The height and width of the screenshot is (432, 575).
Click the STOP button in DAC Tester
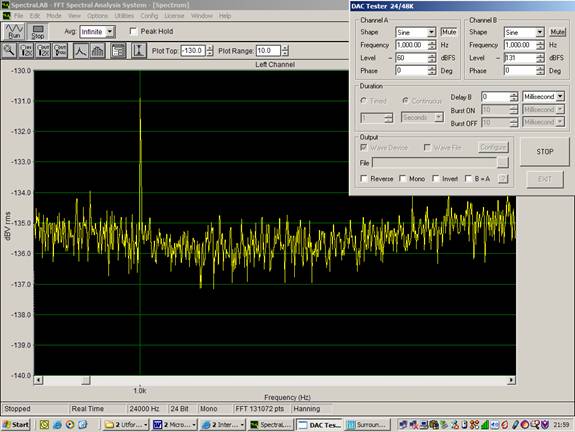point(545,151)
